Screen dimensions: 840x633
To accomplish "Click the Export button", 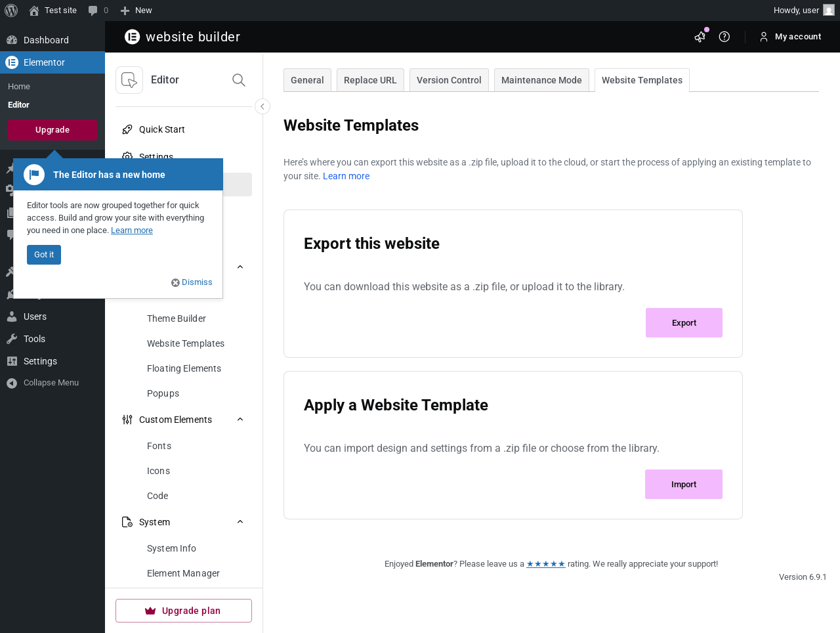I will coord(684,323).
